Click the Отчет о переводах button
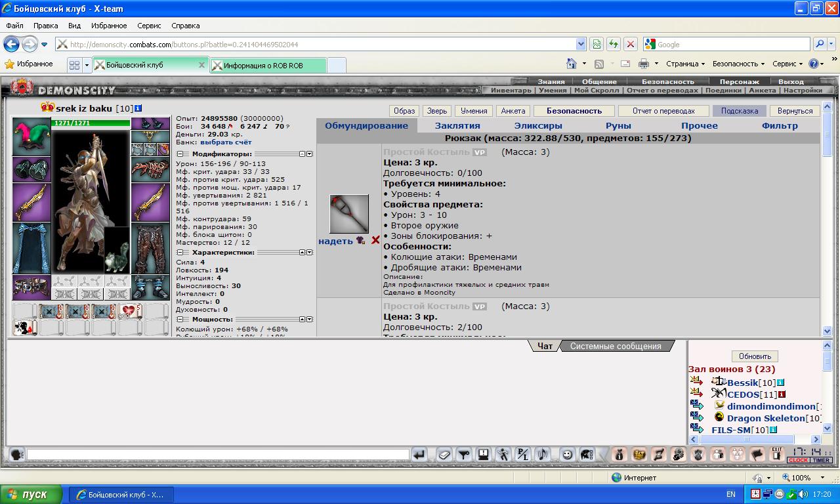This screenshot has width=840, height=504. click(x=664, y=111)
